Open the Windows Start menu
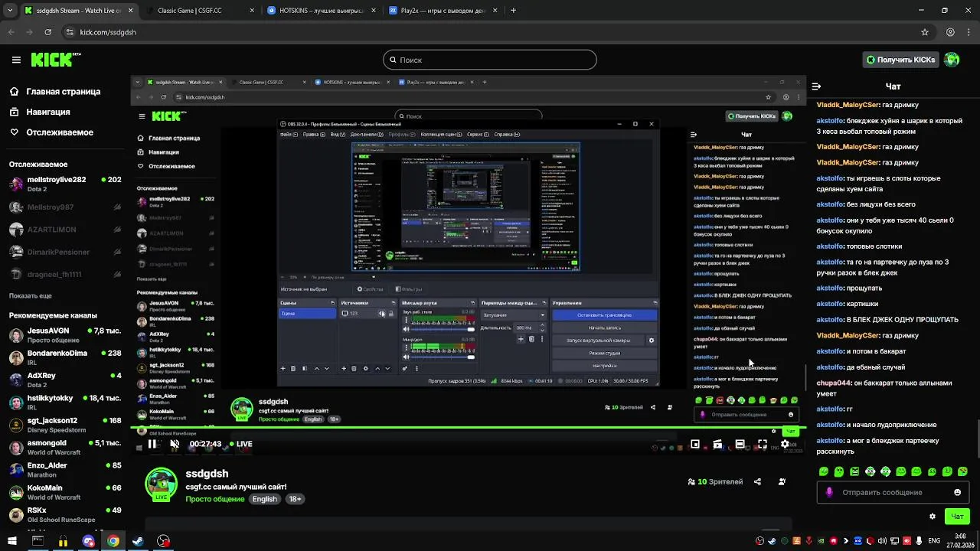The image size is (980, 551). tap(11, 541)
